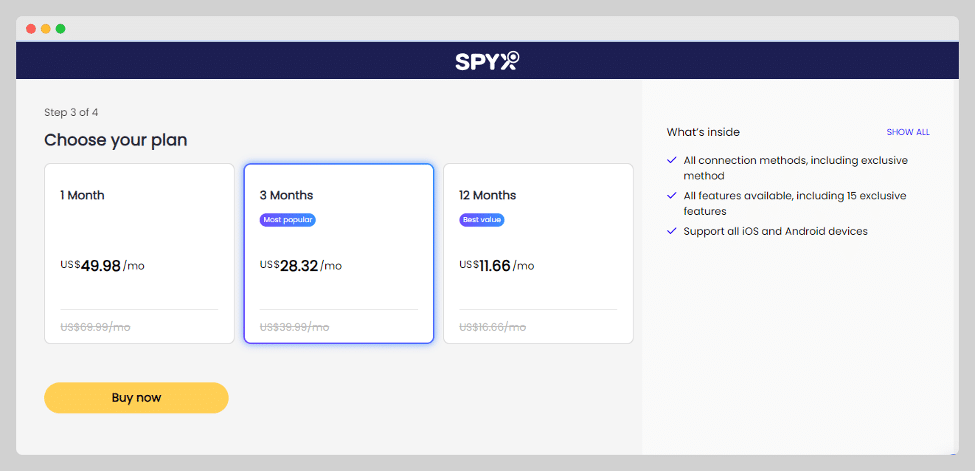The width and height of the screenshot is (977, 472).
Task: Click All features available feature text
Action: pyautogui.click(x=794, y=204)
